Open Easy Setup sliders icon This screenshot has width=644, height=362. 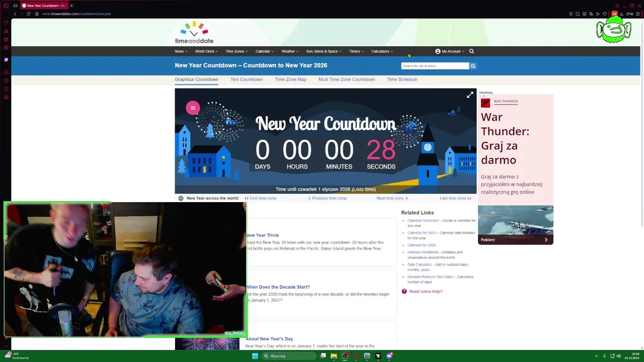tap(638, 14)
